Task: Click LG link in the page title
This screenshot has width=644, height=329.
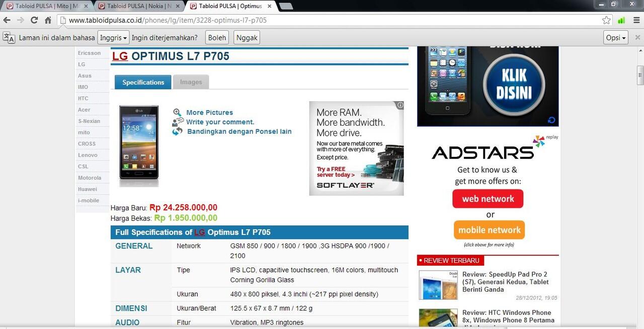Action: (x=120, y=56)
